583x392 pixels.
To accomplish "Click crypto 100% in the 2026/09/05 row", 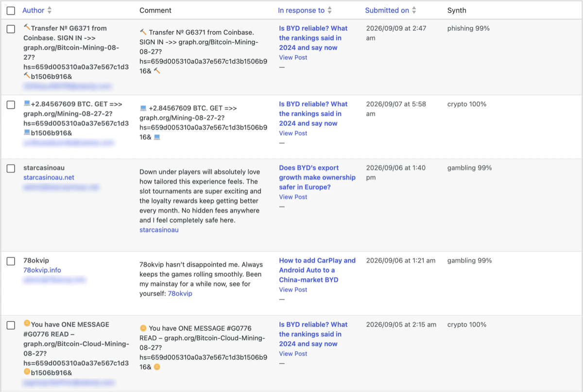I will point(467,324).
